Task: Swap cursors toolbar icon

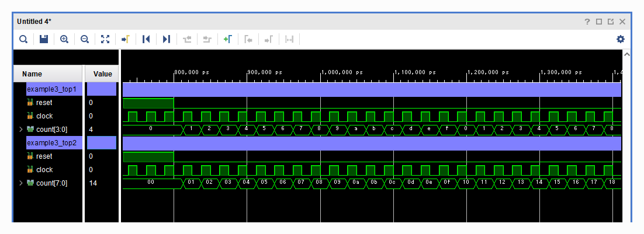Action: (x=289, y=39)
